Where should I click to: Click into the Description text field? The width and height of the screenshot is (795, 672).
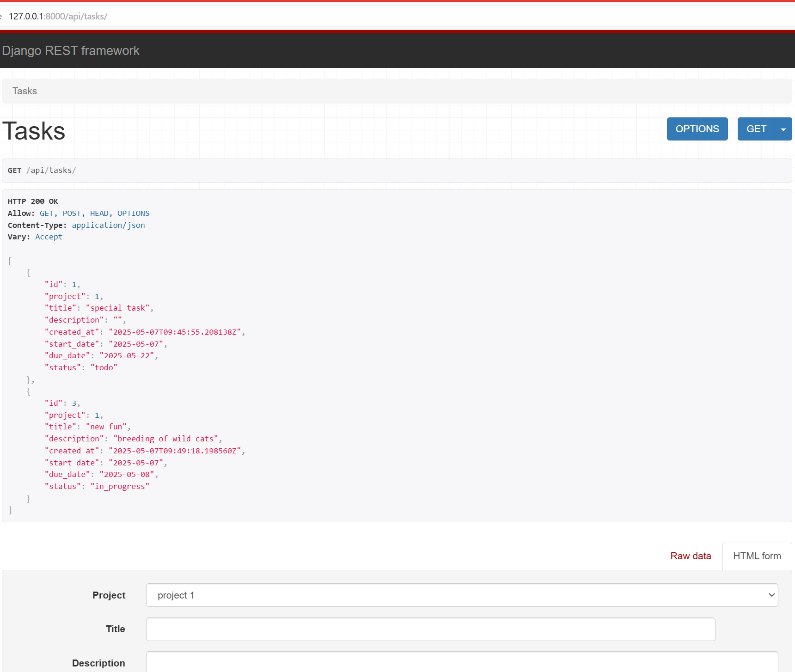pyautogui.click(x=462, y=662)
